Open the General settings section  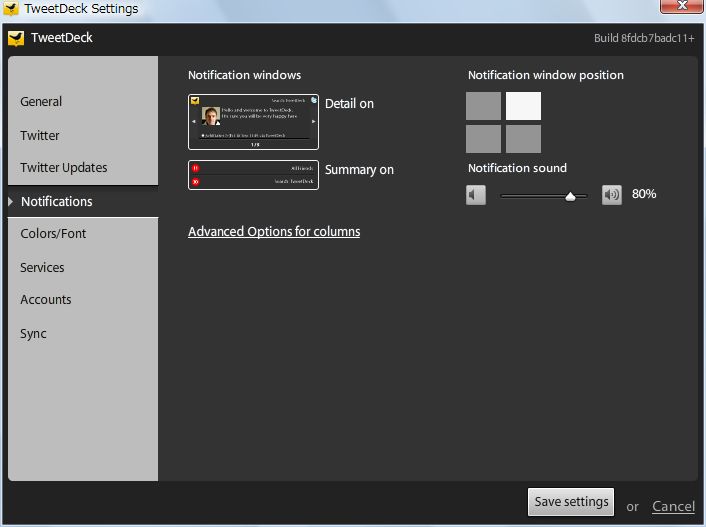(x=41, y=102)
